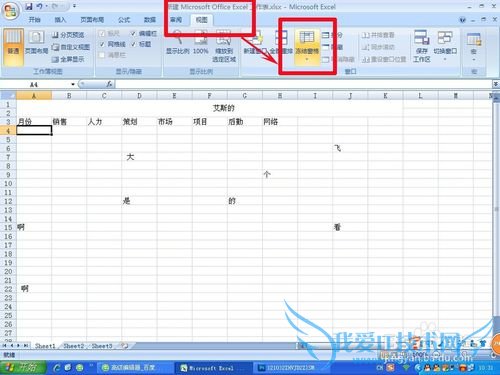Click Synchronous Scrolling (同步滚动)

click(x=378, y=47)
